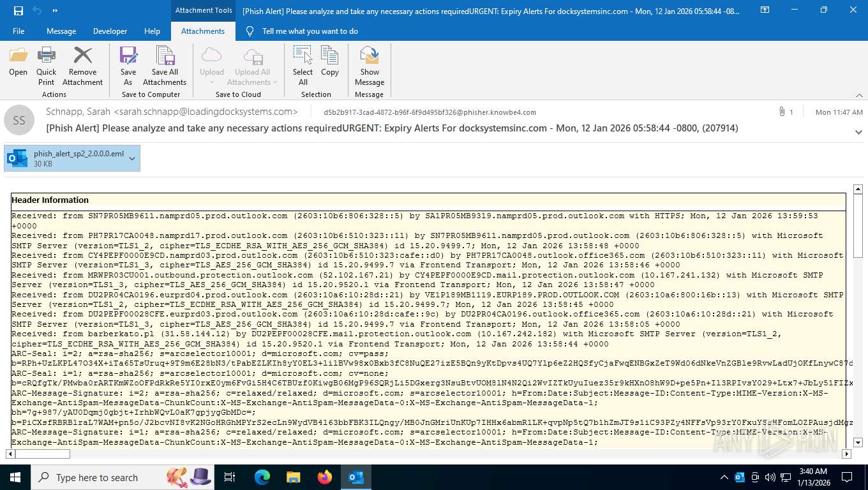Click sender avatar SS
This screenshot has height=490, width=868.
[x=19, y=120]
